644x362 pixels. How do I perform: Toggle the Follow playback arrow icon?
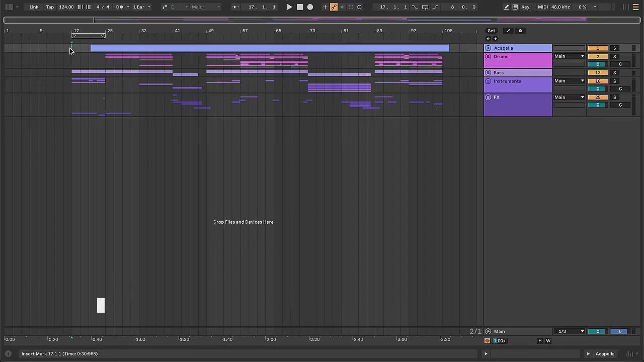coord(235,7)
